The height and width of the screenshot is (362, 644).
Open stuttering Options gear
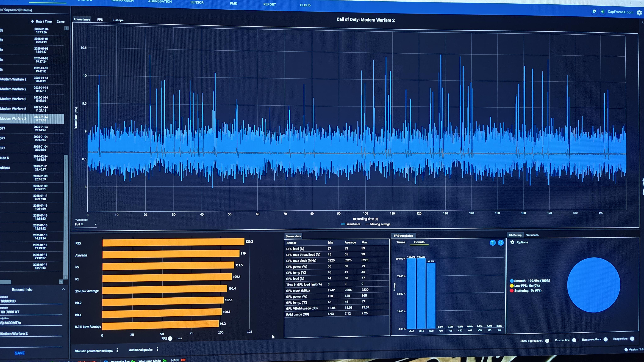(x=512, y=242)
